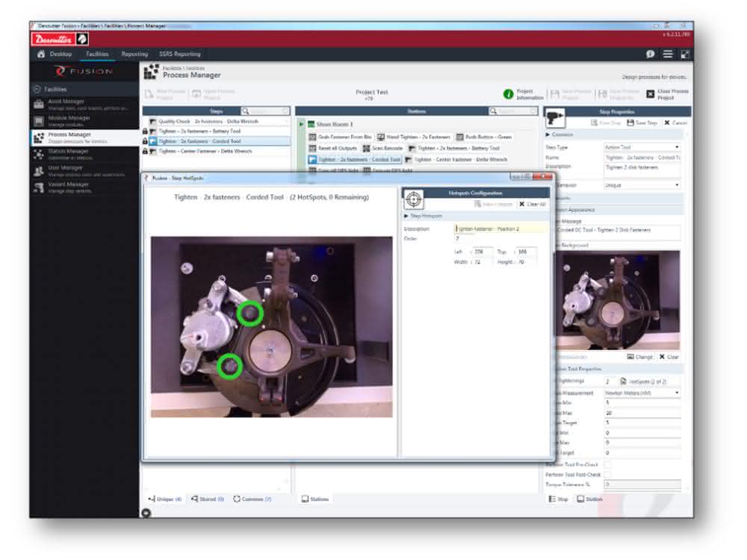Open the hamburger menu icon in top bar

(668, 55)
